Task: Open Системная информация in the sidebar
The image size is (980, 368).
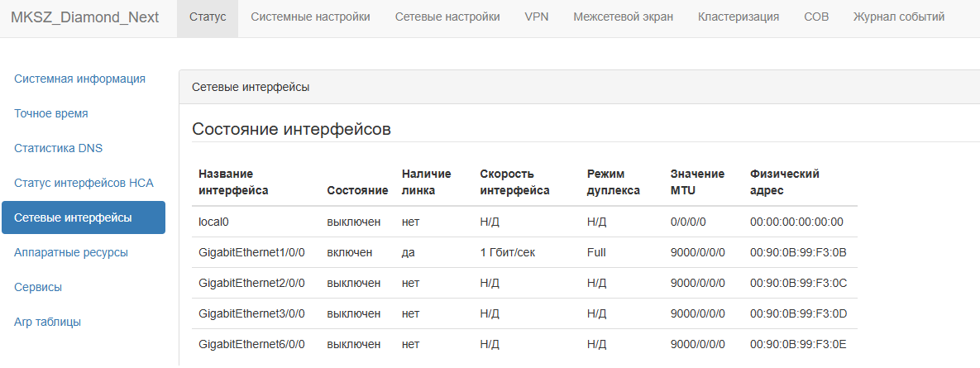Action: (x=80, y=79)
